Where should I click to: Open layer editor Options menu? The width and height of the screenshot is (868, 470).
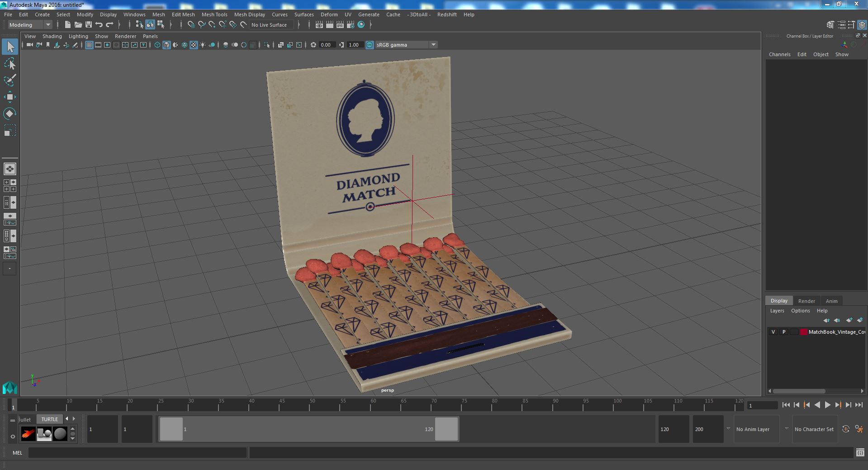tap(800, 311)
